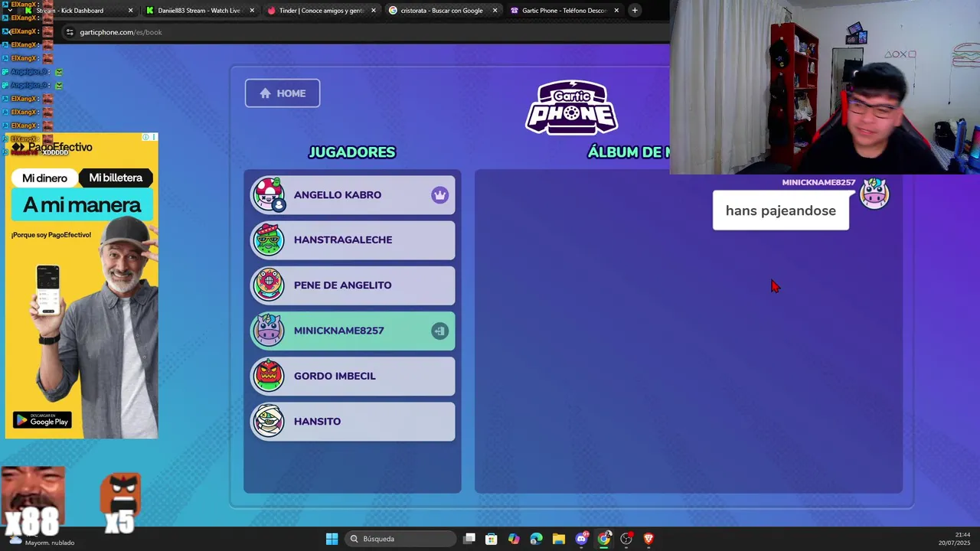This screenshot has width=980, height=551.
Task: Click 'Mi dinero' pill in ad
Action: point(44,178)
